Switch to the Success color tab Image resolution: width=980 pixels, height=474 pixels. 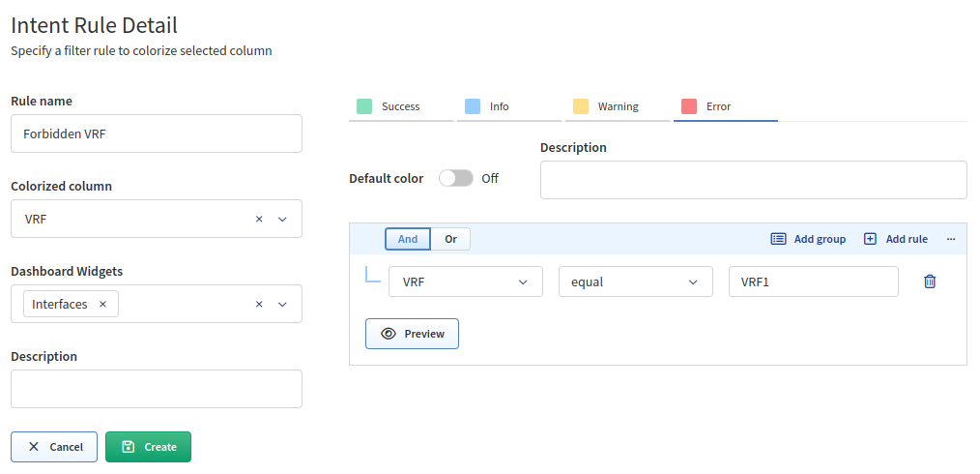400,106
